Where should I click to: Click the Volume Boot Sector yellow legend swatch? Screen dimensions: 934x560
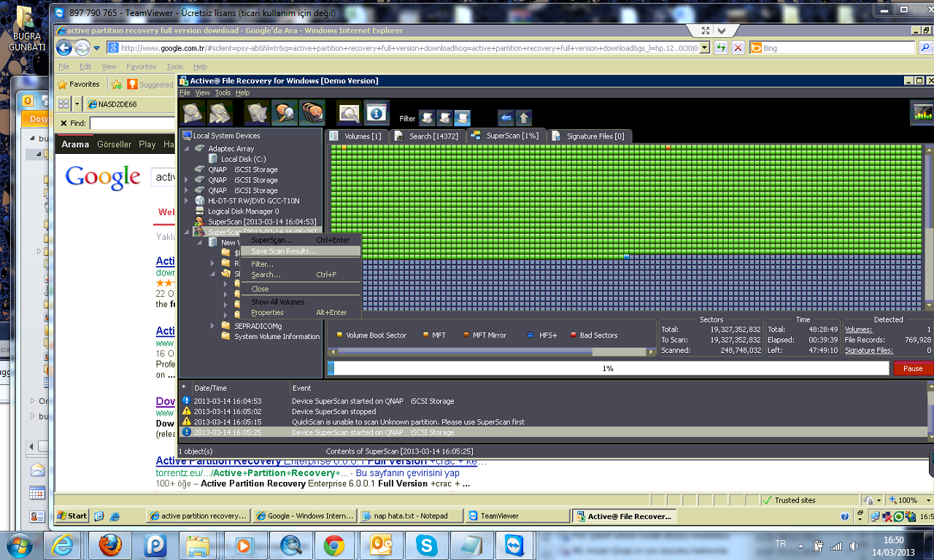tap(339, 335)
